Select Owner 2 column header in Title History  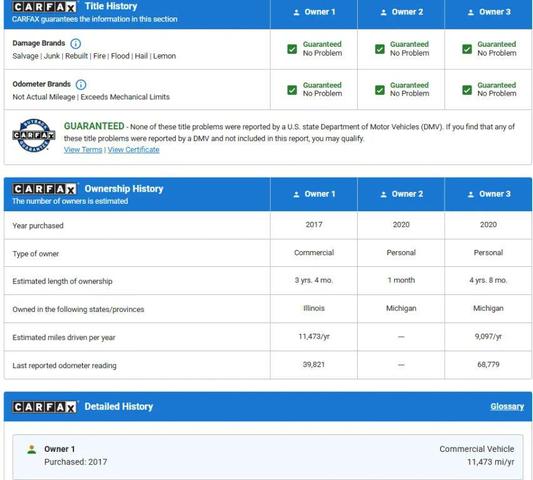point(401,14)
